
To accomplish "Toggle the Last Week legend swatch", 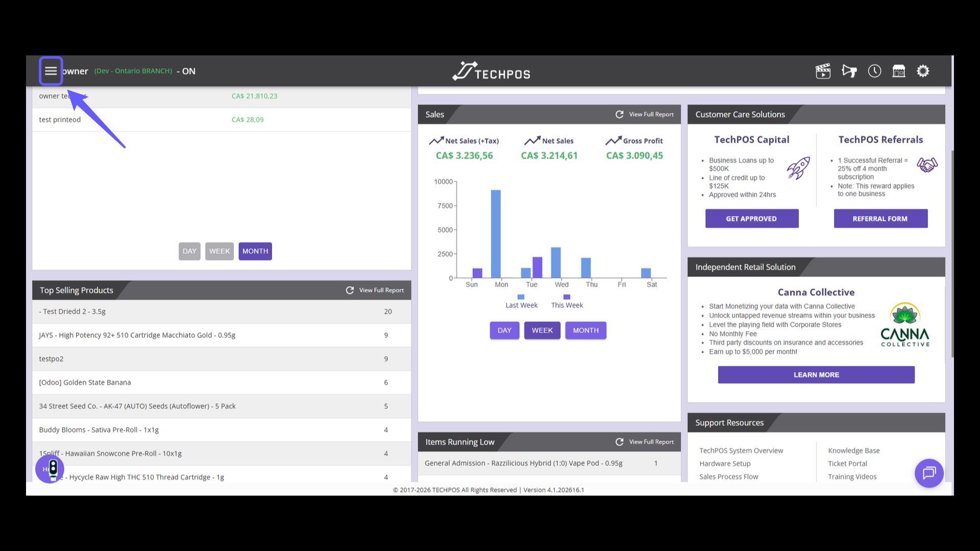I will [x=521, y=297].
